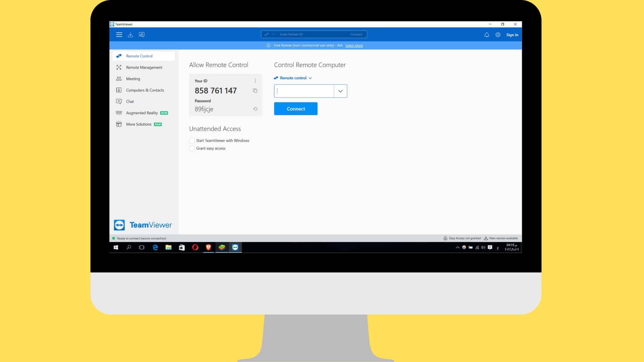Click the 858 761 147 ID number

216,90
